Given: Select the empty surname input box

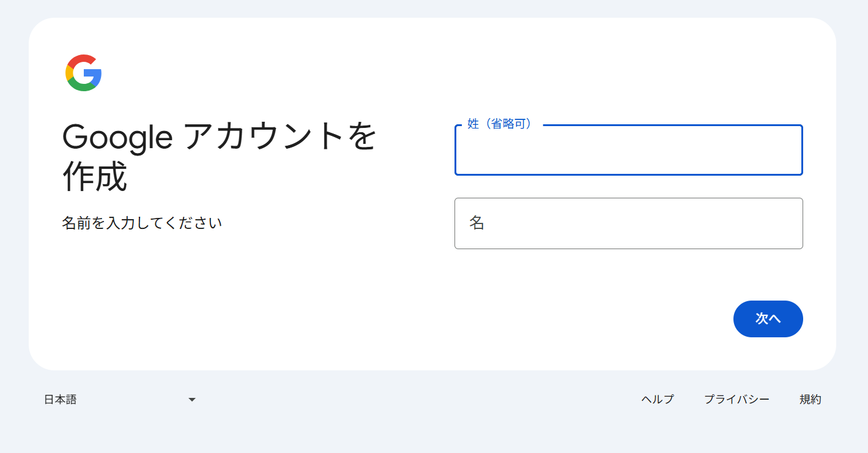Looking at the screenshot, I should coord(628,150).
